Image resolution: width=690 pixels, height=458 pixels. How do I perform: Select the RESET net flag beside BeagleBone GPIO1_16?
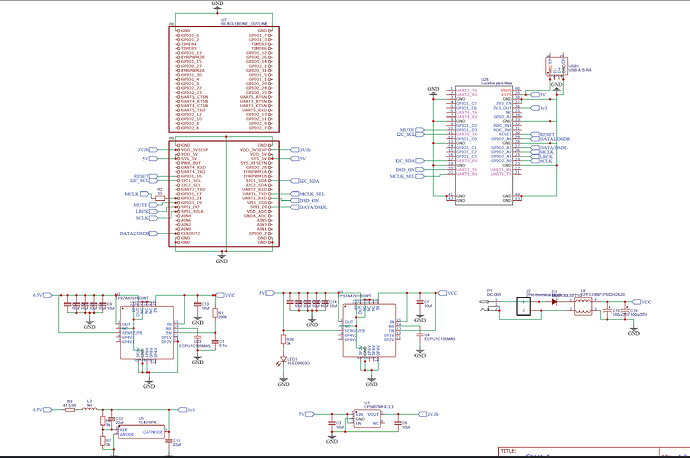click(x=153, y=176)
